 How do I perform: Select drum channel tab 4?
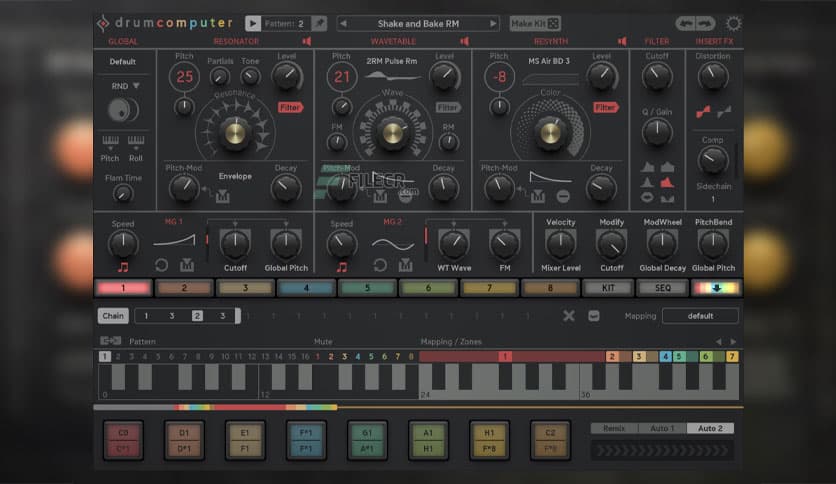306,288
